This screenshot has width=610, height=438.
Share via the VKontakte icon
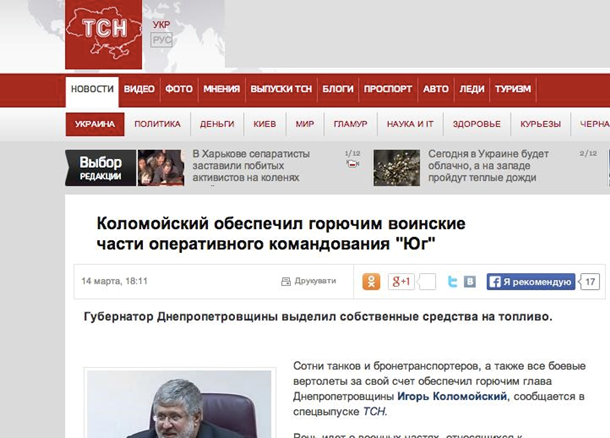pos(470,282)
